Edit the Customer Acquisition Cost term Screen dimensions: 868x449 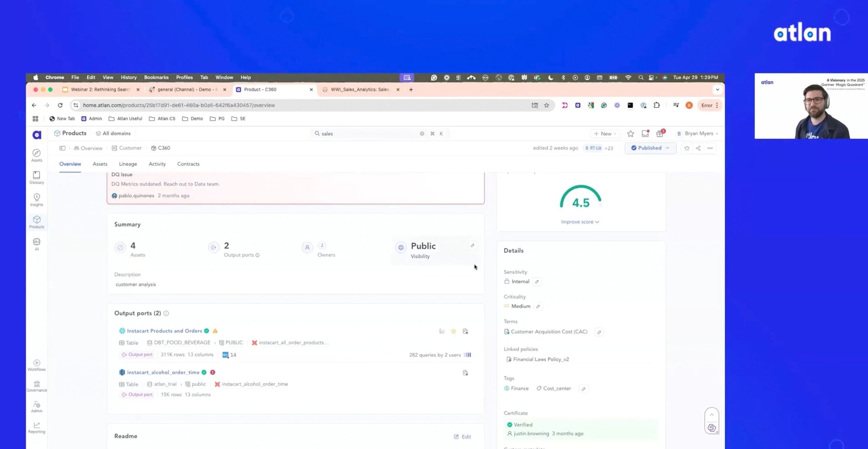click(x=599, y=332)
